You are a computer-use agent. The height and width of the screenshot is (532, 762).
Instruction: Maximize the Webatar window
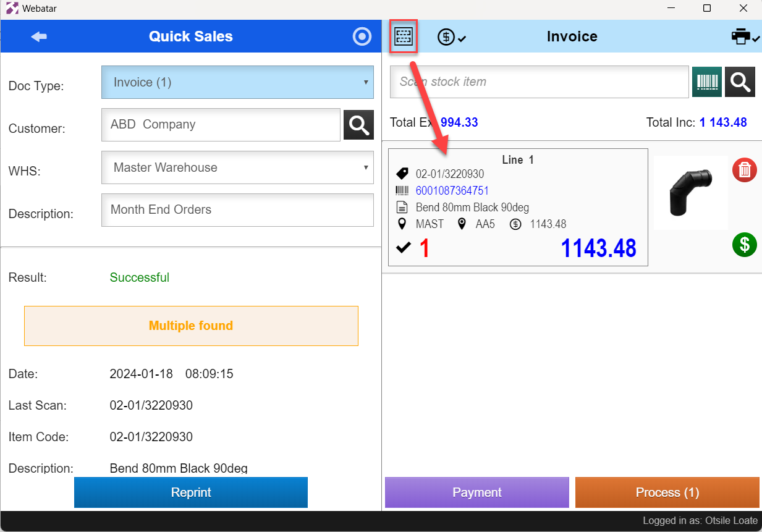point(707,9)
